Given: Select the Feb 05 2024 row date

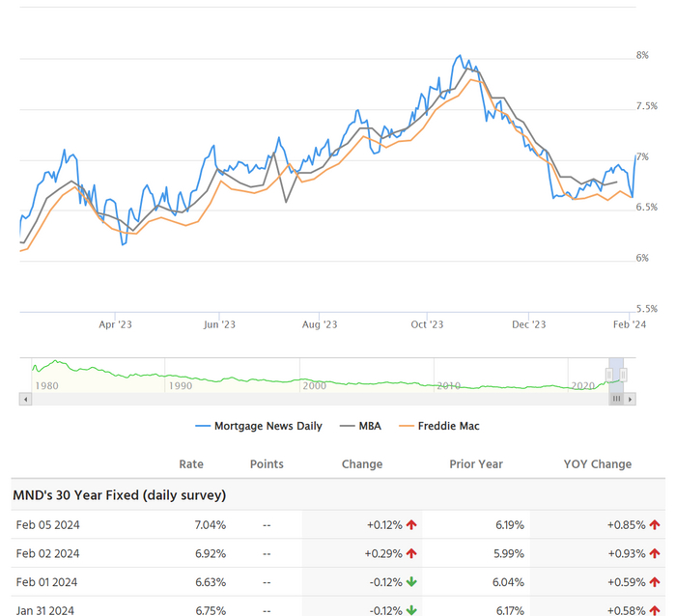Looking at the screenshot, I should click(46, 525).
